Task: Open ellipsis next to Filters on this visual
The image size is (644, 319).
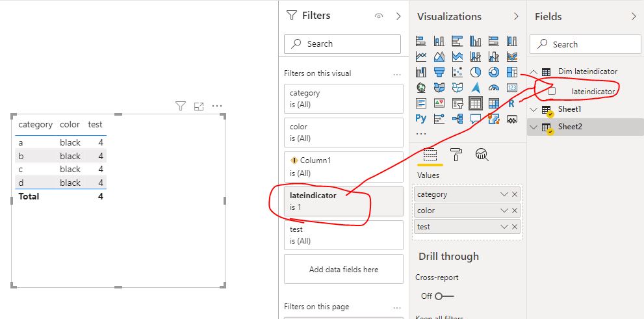Action: coord(397,74)
